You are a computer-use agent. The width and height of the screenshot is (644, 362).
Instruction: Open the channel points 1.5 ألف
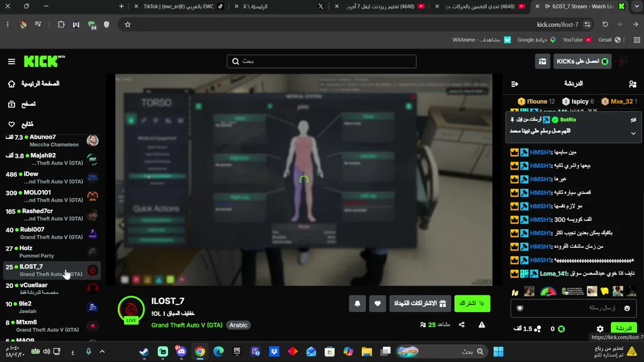[527, 329]
